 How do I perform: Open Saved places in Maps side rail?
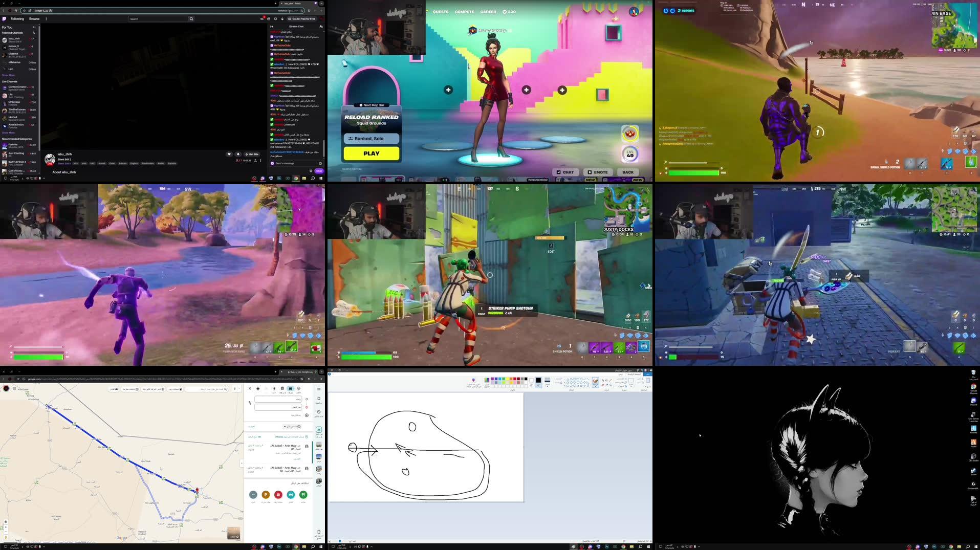click(319, 400)
